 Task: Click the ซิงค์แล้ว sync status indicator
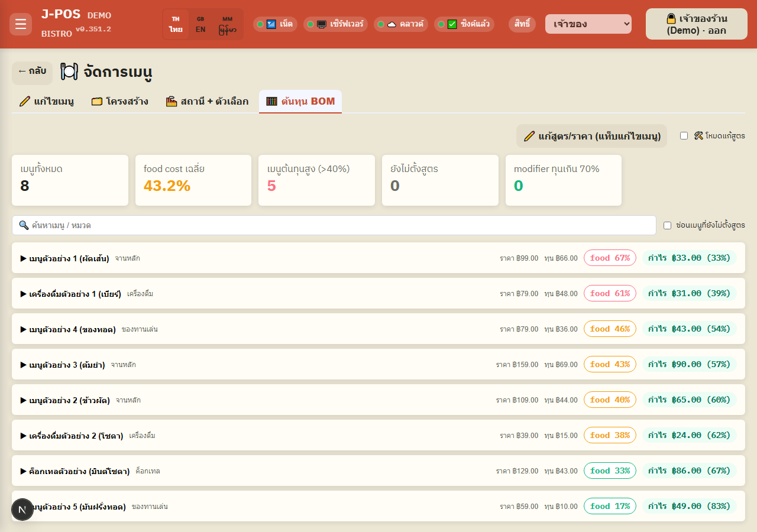pos(464,24)
